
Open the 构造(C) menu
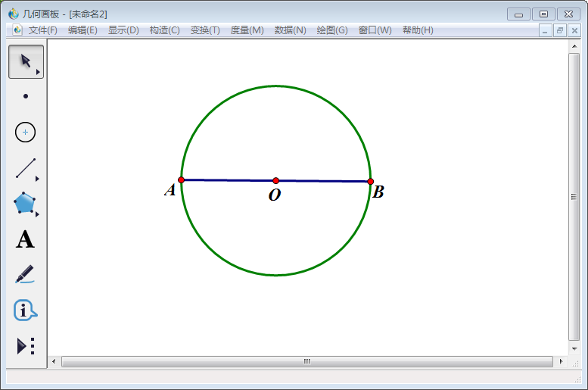click(164, 30)
